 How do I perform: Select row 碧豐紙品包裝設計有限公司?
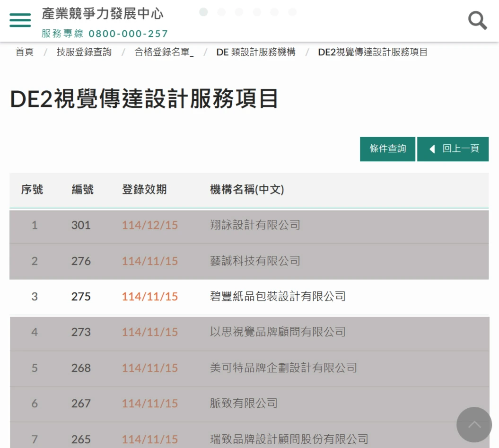(278, 297)
